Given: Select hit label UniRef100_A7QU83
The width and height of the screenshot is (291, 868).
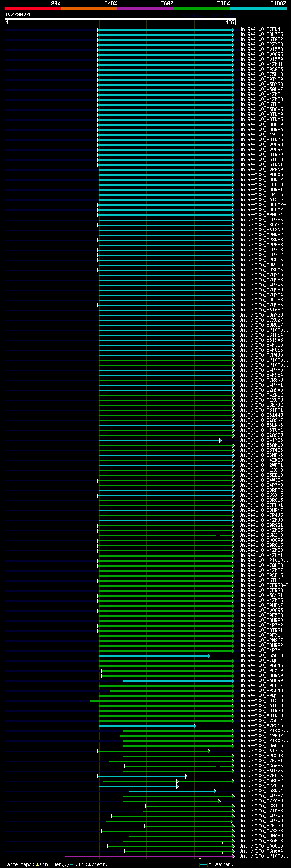Looking at the screenshot, I should coord(261,565).
